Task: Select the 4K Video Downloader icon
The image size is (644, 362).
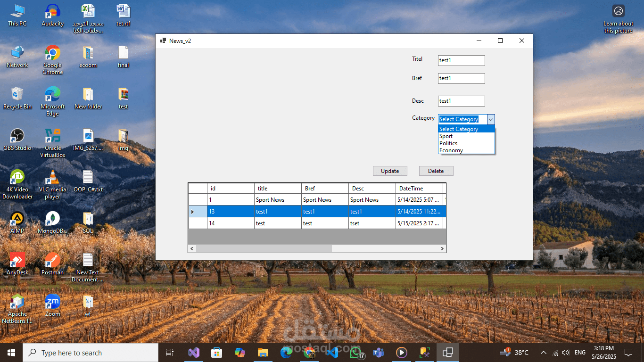Action: (x=17, y=184)
